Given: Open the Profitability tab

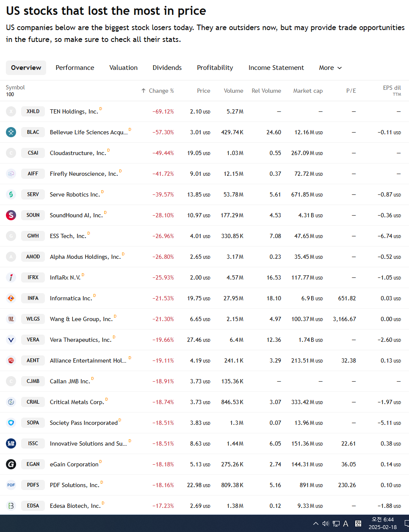Looking at the screenshot, I should tap(215, 68).
